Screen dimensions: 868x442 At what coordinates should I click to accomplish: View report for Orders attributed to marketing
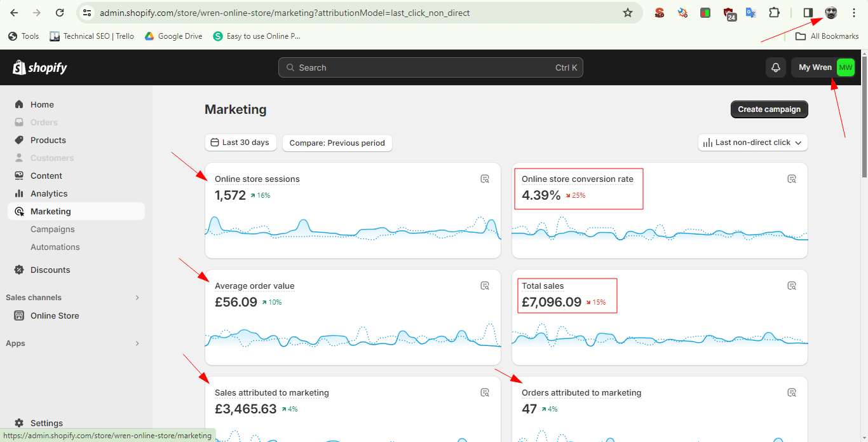[792, 393]
